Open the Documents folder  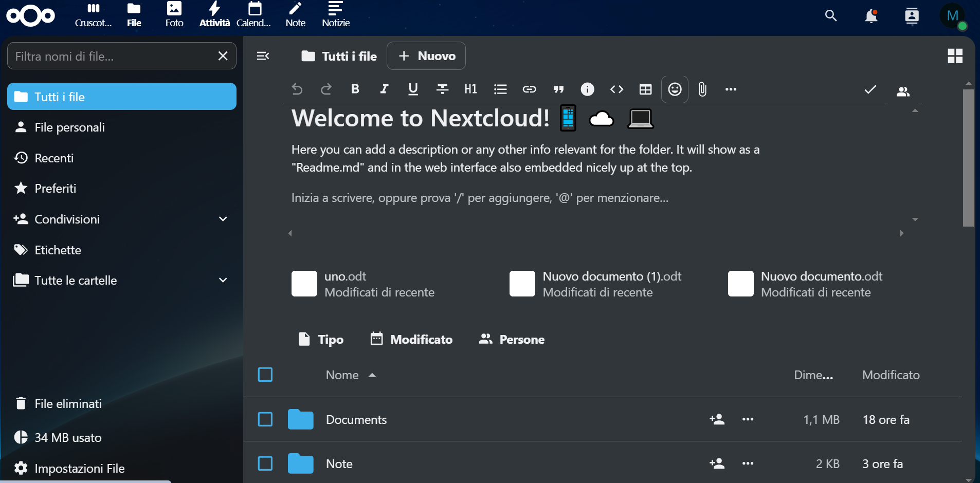tap(356, 420)
